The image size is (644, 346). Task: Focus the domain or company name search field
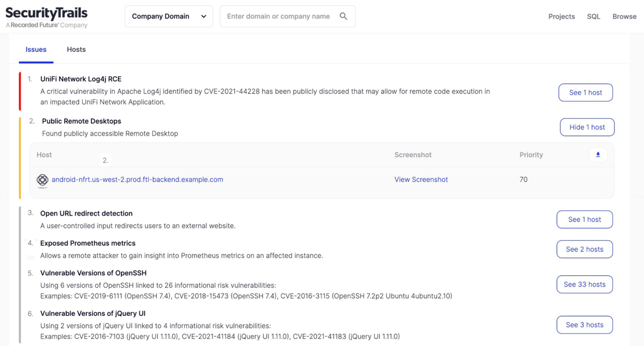(288, 17)
